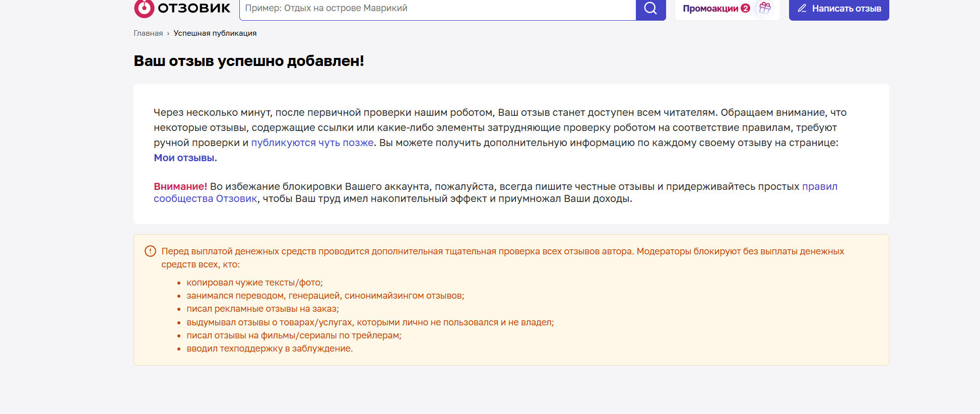Click the red Внимание! label

click(x=180, y=186)
